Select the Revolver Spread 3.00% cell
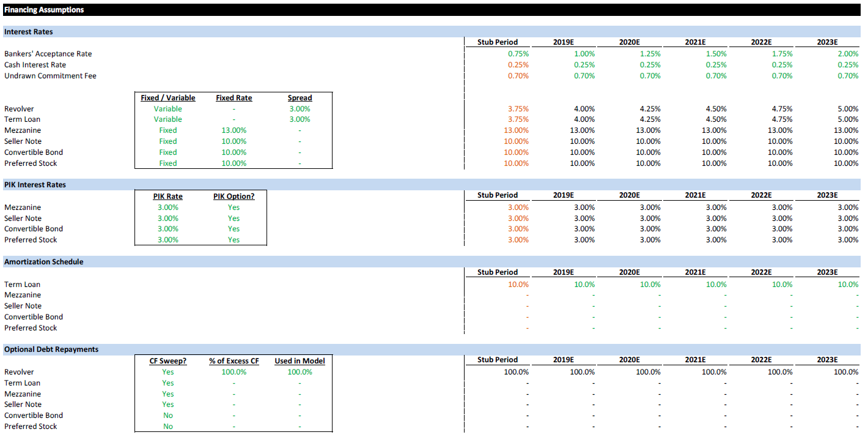Viewport: 868px width, 443px height. pos(300,108)
